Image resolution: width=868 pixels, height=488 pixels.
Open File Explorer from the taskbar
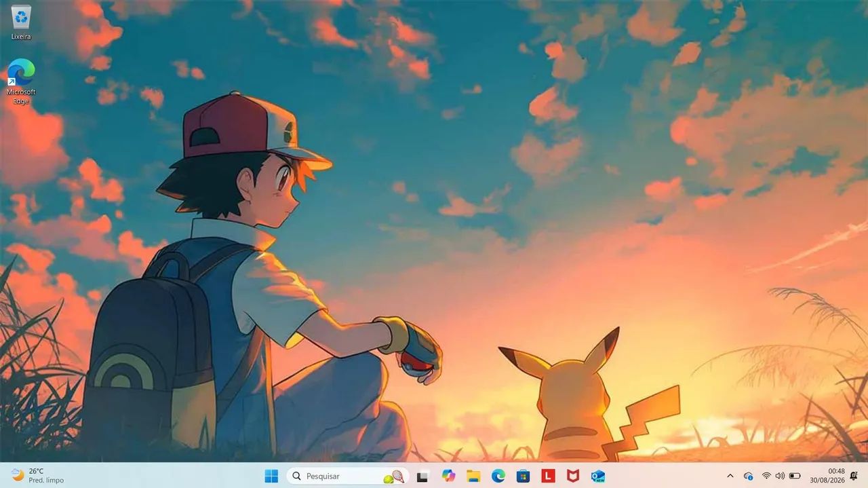click(x=473, y=476)
